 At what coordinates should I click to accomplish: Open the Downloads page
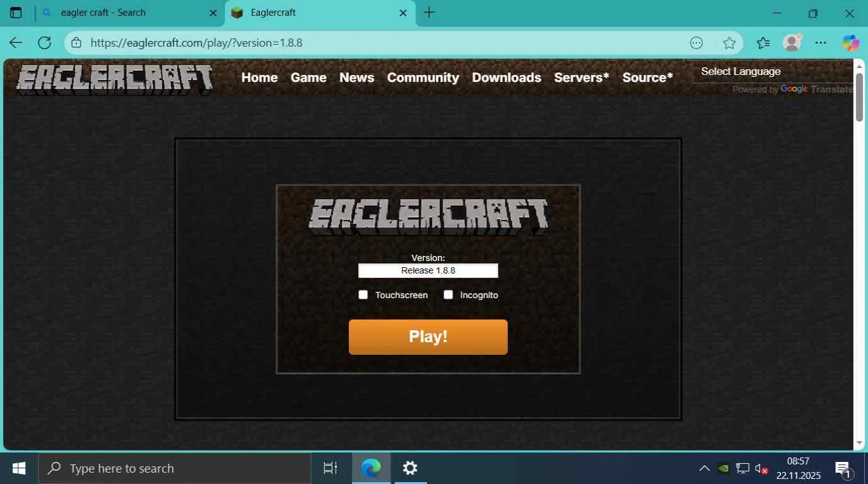[x=507, y=78]
